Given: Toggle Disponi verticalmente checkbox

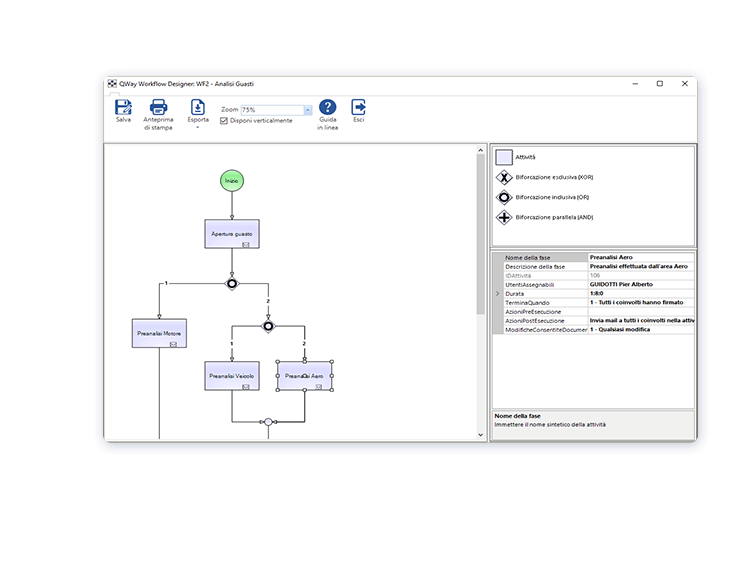Looking at the screenshot, I should pos(224,121).
